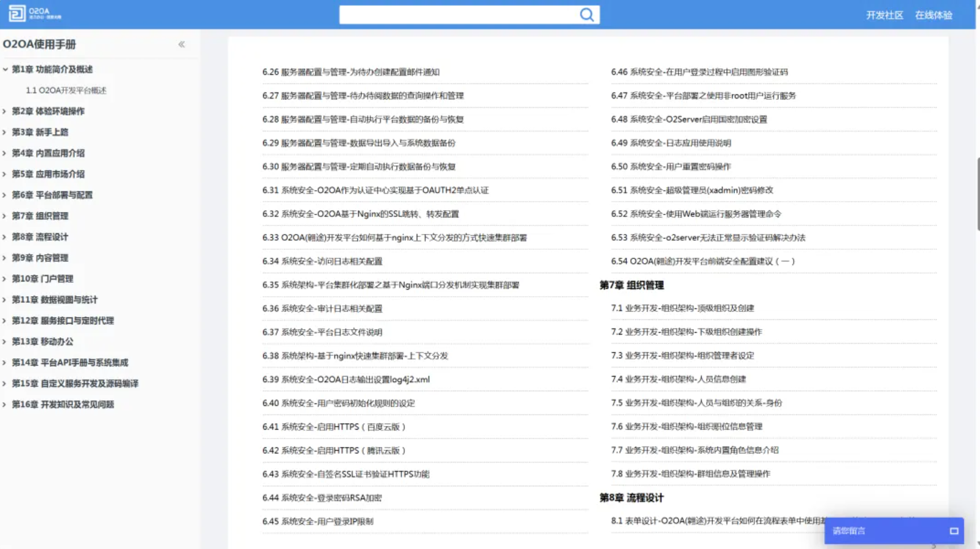This screenshot has width=980, height=549.
Task: Open article 6.43 自签名SSL证书验证HTTPS功能
Action: pos(346,474)
